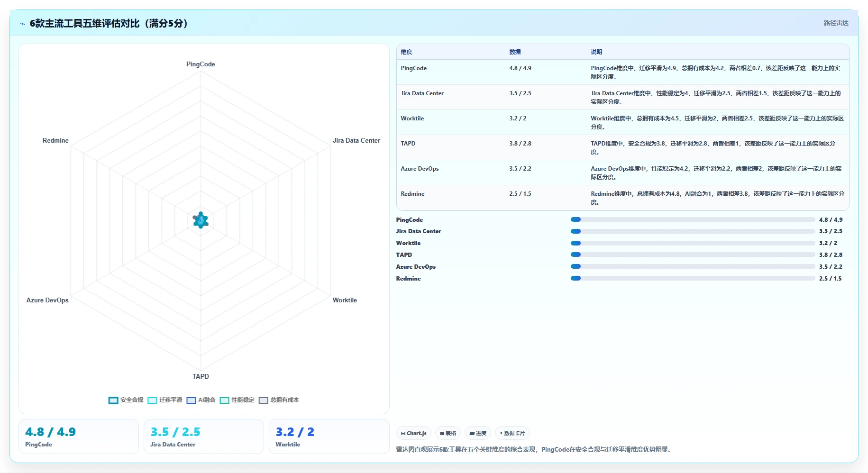Click the PingCode progress bar
868x473 pixels.
coord(693,219)
